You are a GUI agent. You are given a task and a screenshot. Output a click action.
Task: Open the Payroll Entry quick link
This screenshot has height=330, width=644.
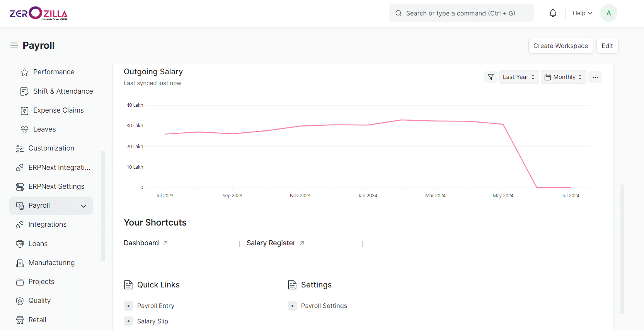point(155,306)
